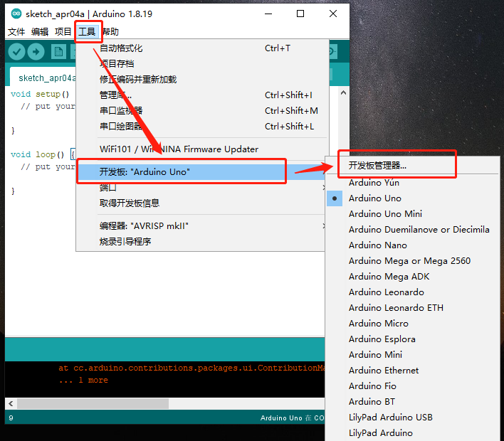Screen dimensions: 504x441
Task: Select 自动格式化 from the tools menu
Action: coord(121,48)
